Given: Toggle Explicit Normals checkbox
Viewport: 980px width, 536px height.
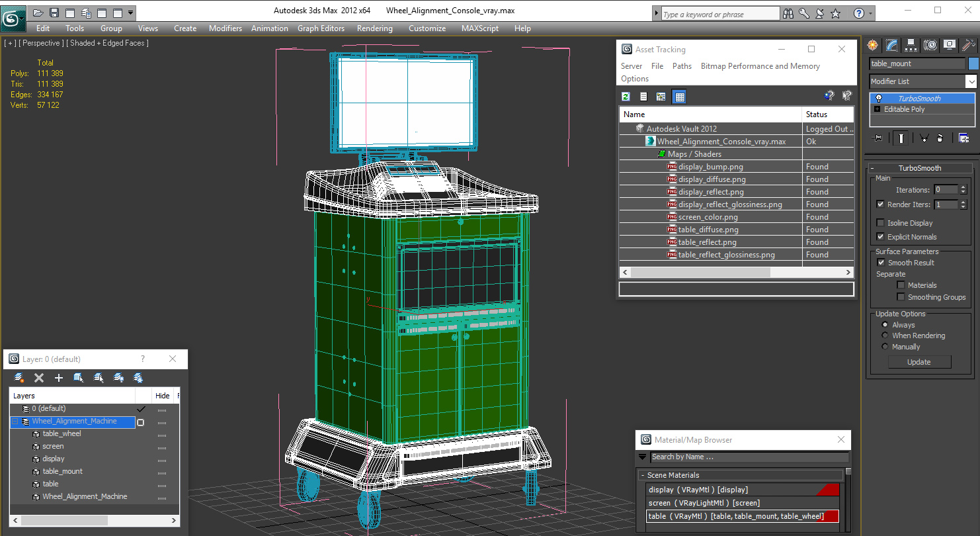Looking at the screenshot, I should [x=880, y=237].
